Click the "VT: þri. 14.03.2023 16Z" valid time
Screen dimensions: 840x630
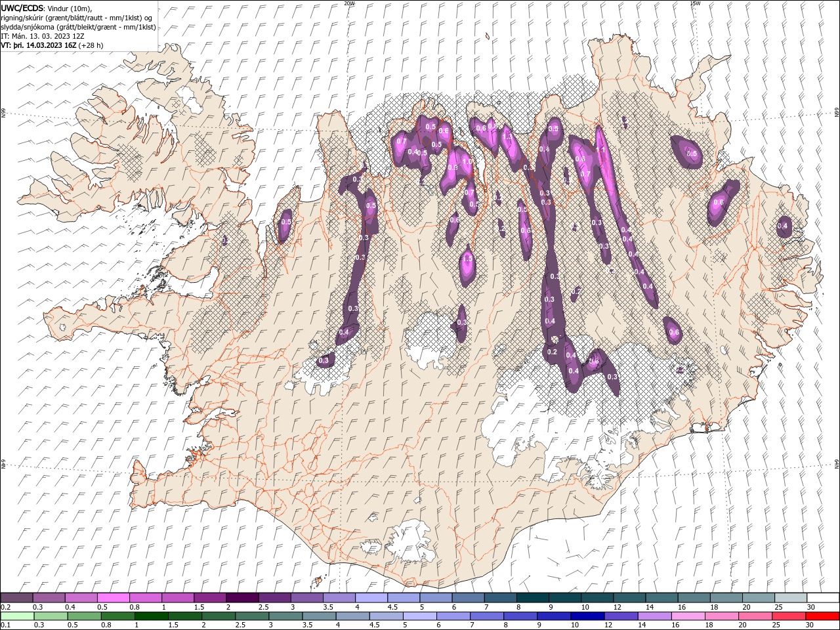pyautogui.click(x=38, y=45)
